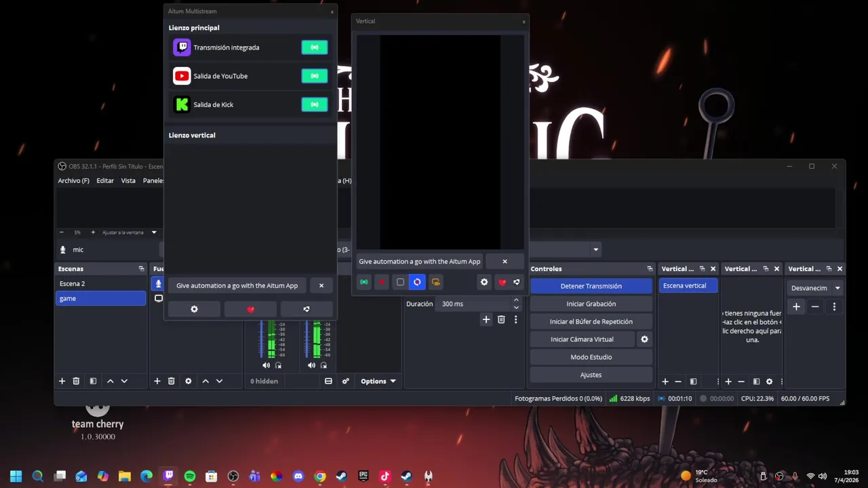Move the scene down in Escenas panel

tap(124, 381)
